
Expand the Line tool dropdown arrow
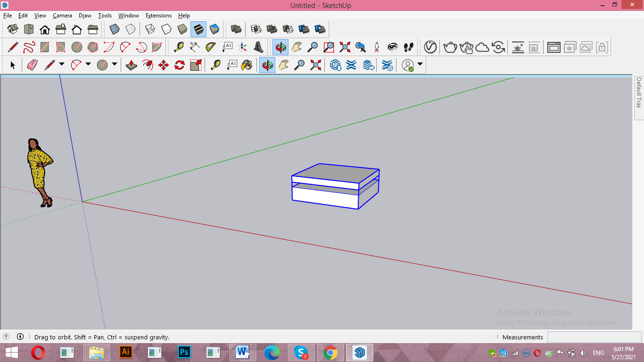click(x=62, y=65)
